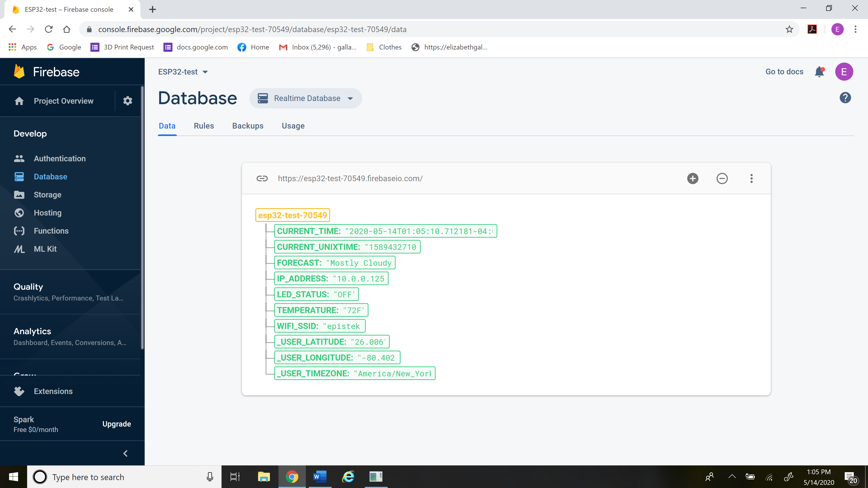Click the Upgrade plan button

click(117, 424)
